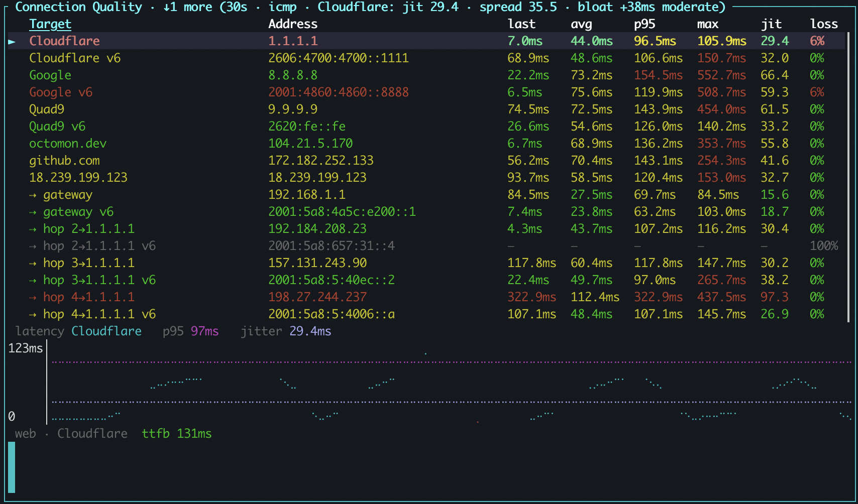Click the Connection Quality panel title

[x=78, y=7]
